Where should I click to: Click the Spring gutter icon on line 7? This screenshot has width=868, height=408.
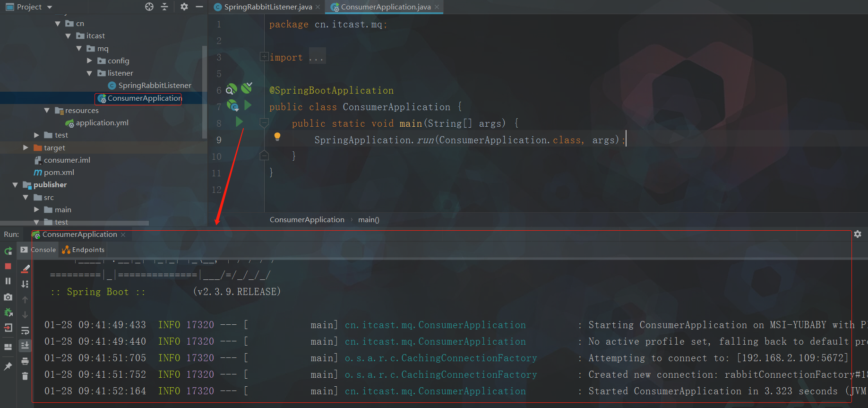click(232, 105)
